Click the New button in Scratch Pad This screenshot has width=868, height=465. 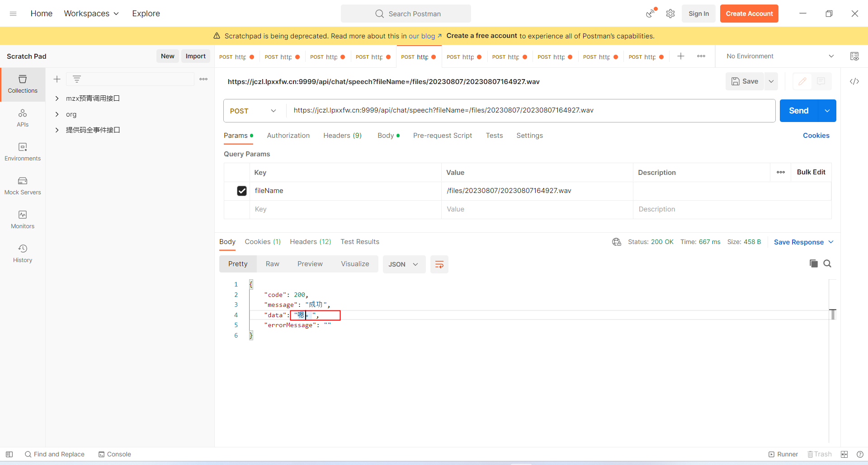point(167,56)
